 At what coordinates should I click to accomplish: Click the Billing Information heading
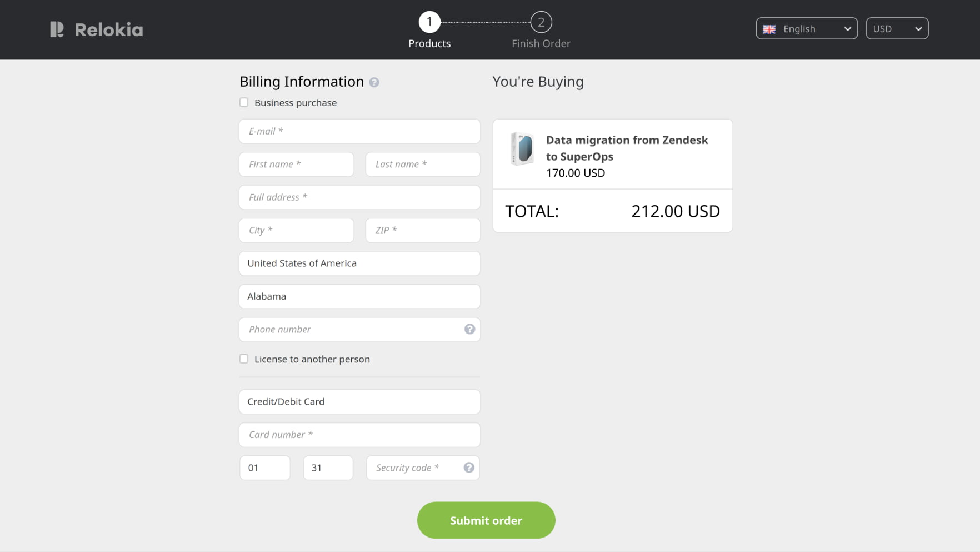(x=302, y=82)
